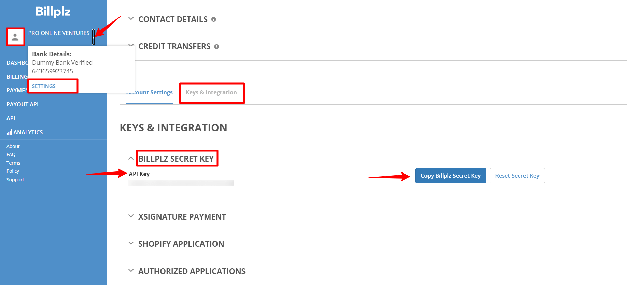The height and width of the screenshot is (285, 644).
Task: Click the Reset Secret Key button
Action: click(x=517, y=176)
